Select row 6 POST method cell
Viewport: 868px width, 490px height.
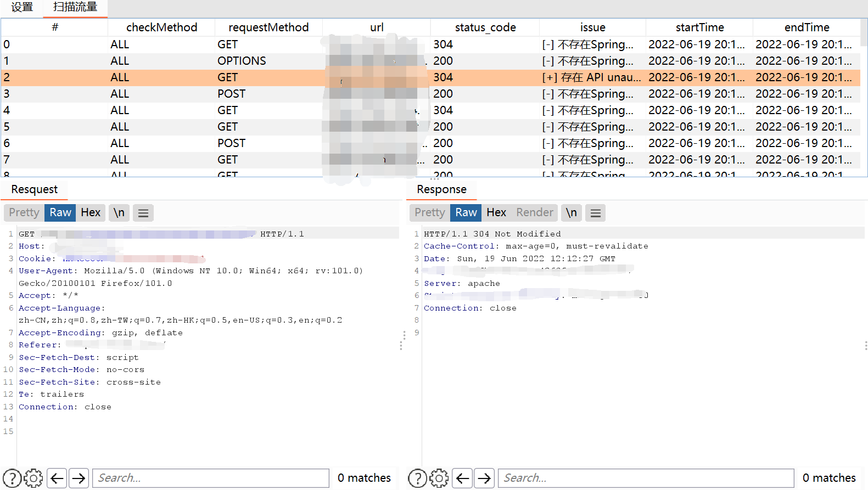(x=268, y=143)
